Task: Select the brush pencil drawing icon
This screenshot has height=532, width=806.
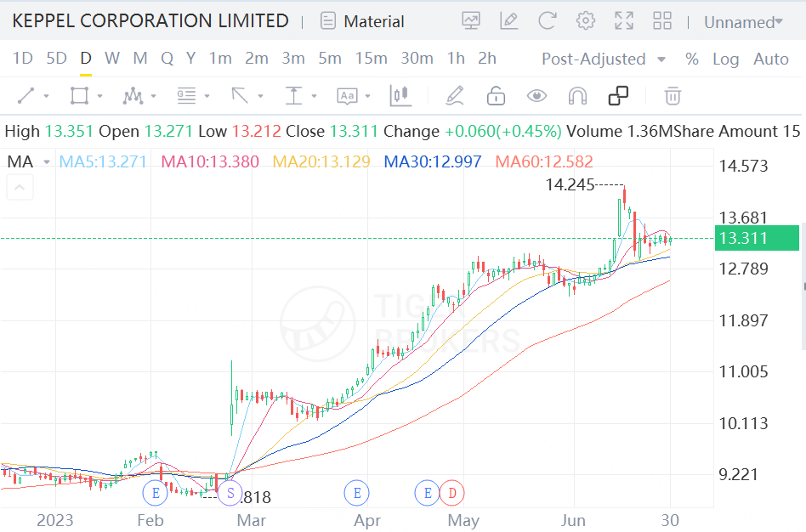Action: point(455,95)
